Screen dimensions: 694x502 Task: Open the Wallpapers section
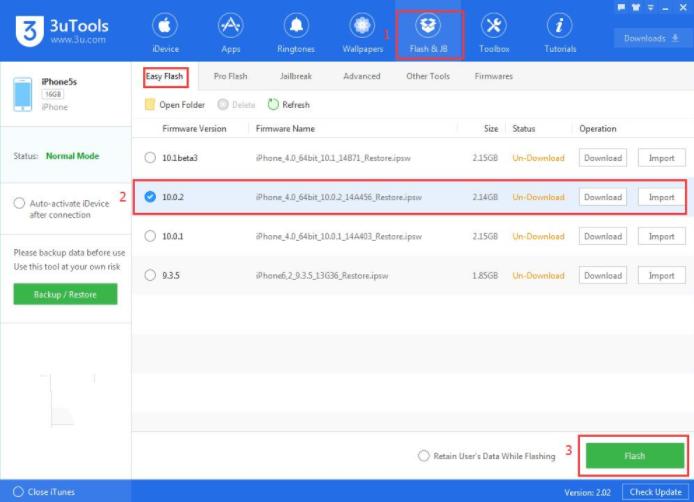[x=362, y=34]
